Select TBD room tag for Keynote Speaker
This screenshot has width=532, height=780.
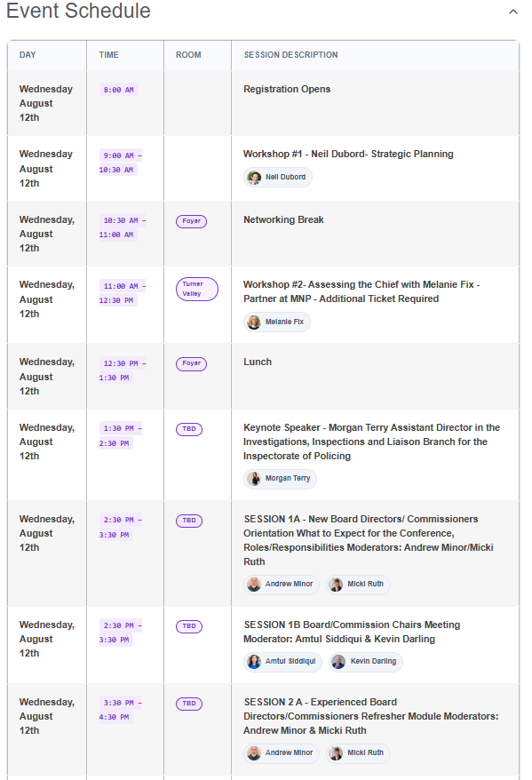tap(189, 429)
